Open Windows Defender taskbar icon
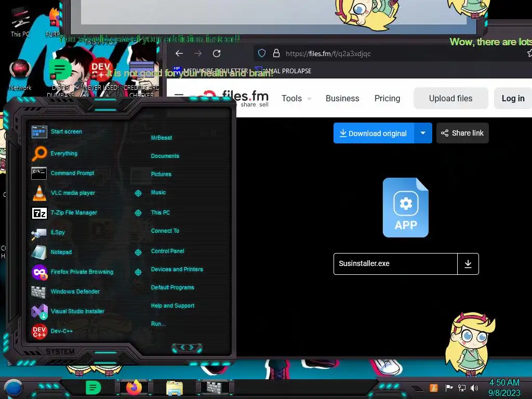Screen dimensions: 532x399 point(215,388)
